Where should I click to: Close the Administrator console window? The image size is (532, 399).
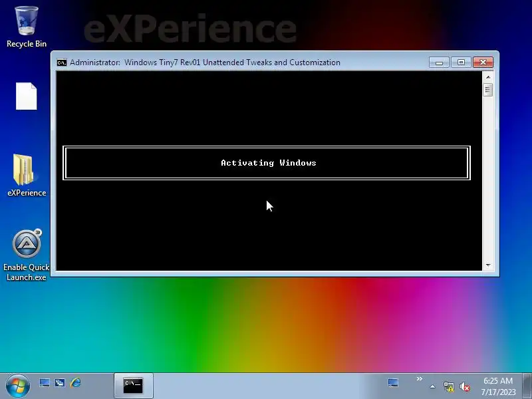click(x=483, y=63)
